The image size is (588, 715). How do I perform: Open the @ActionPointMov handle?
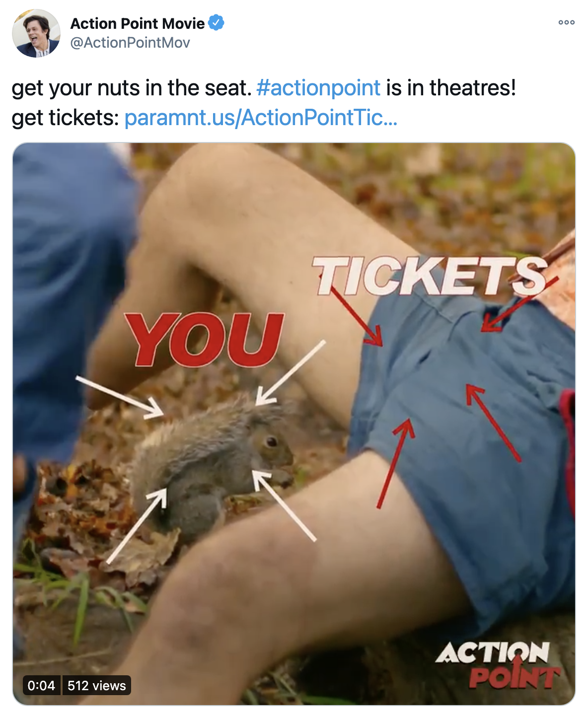coord(130,43)
